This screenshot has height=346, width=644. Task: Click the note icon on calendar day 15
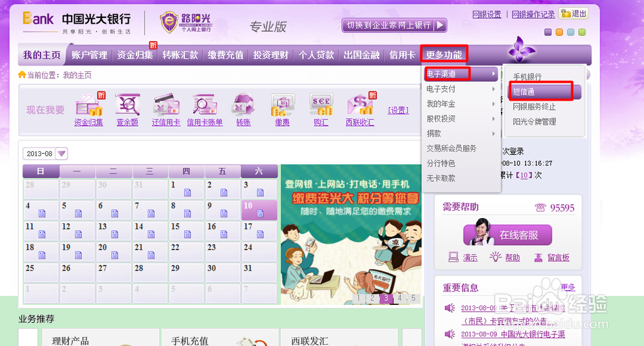tap(187, 235)
